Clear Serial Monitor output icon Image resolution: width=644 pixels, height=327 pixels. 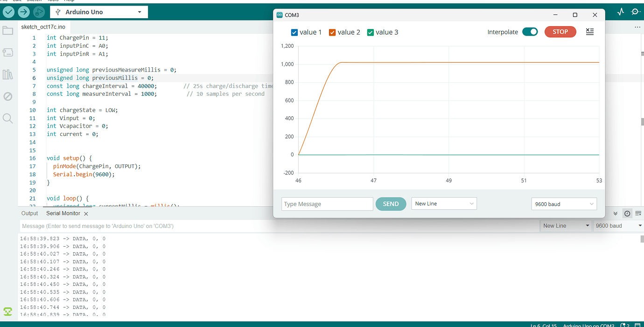pyautogui.click(x=638, y=213)
